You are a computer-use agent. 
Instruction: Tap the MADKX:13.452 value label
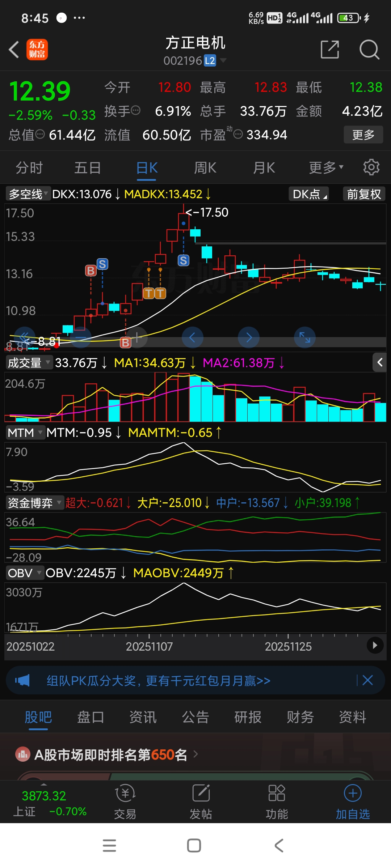tap(168, 194)
